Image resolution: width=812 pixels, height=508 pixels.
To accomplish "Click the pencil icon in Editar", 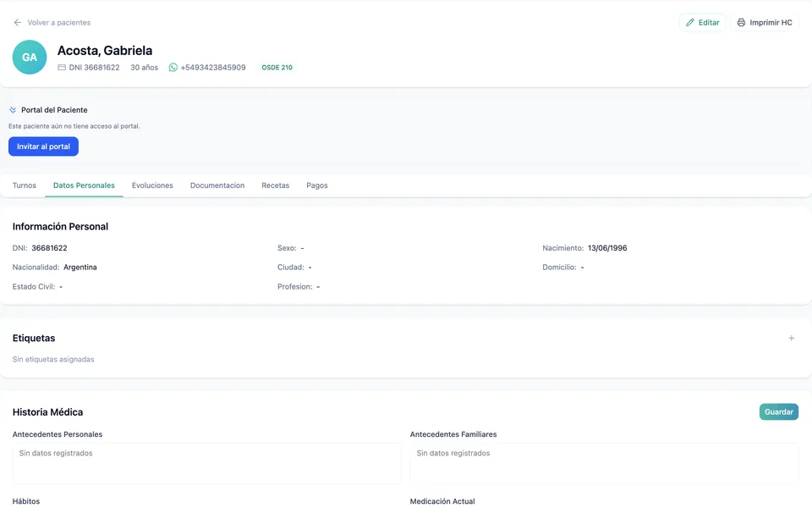I will 690,22.
